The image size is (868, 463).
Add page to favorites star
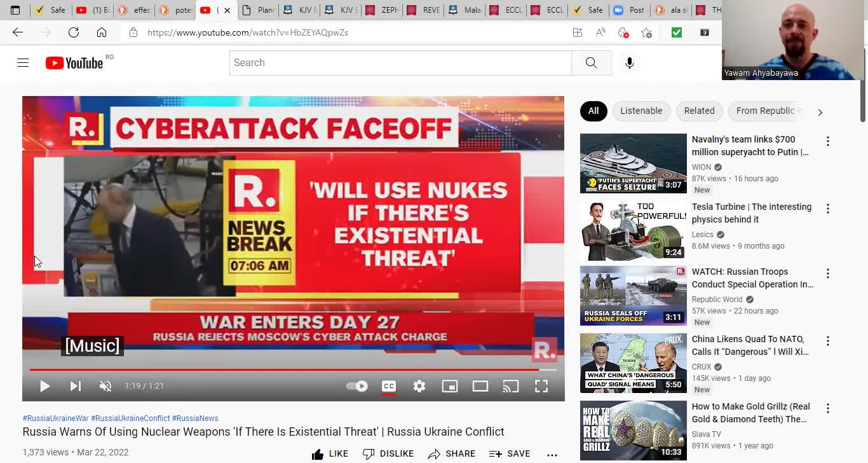(x=646, y=32)
